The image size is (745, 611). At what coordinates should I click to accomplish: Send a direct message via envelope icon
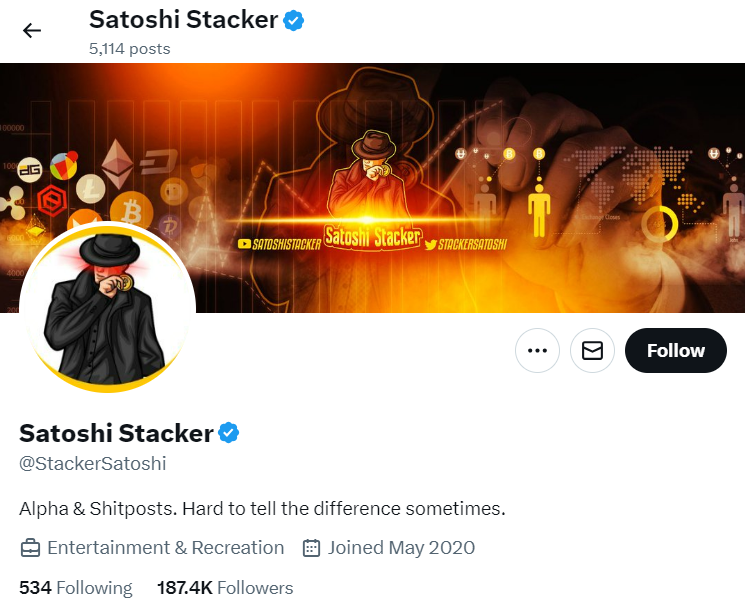coord(592,351)
